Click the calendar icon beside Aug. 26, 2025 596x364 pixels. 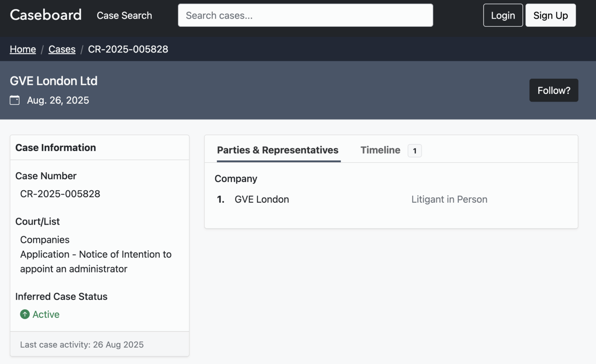pyautogui.click(x=15, y=100)
